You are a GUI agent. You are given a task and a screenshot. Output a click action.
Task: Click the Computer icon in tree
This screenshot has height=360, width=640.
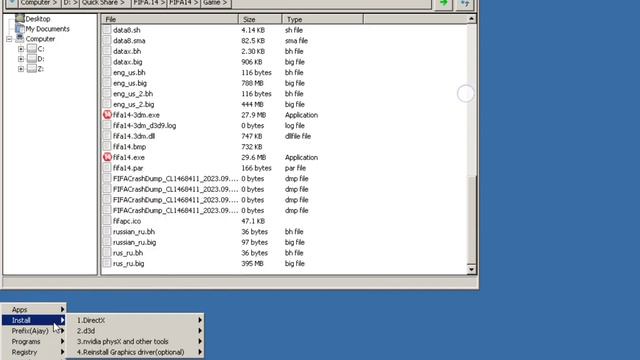point(20,39)
